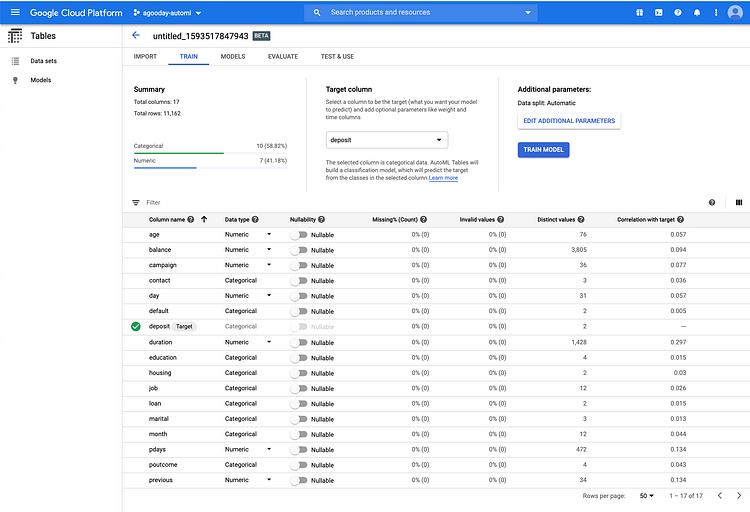
Task: Expand the search bar dropdown arrow
Action: click(x=528, y=12)
